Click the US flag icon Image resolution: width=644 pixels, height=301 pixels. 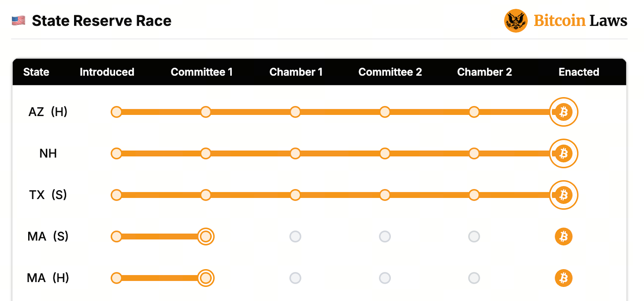click(19, 21)
